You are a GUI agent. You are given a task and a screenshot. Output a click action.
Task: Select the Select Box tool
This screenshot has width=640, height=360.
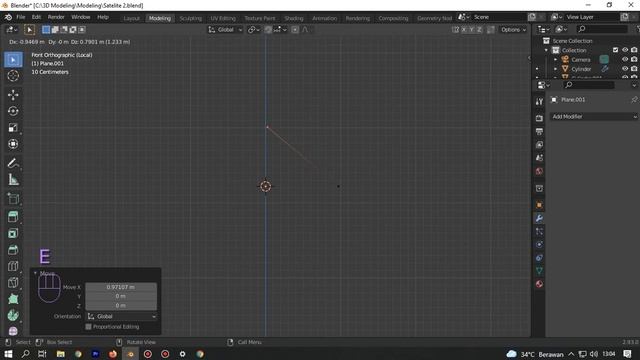point(13,60)
